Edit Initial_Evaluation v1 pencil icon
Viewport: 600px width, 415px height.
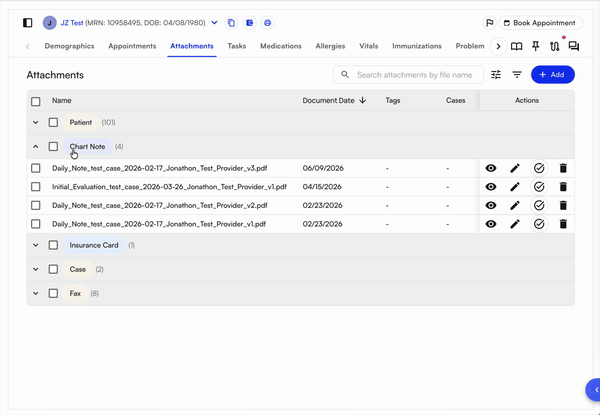tap(515, 187)
